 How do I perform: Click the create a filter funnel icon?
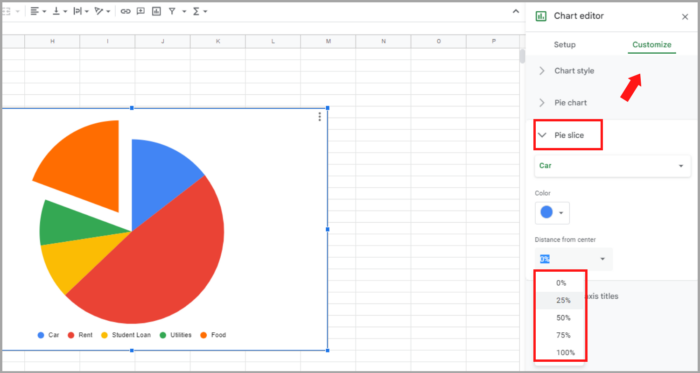(172, 12)
